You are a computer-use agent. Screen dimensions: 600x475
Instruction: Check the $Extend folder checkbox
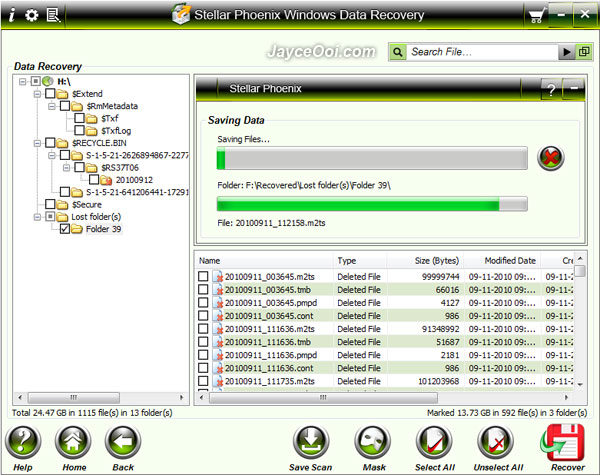click(50, 93)
